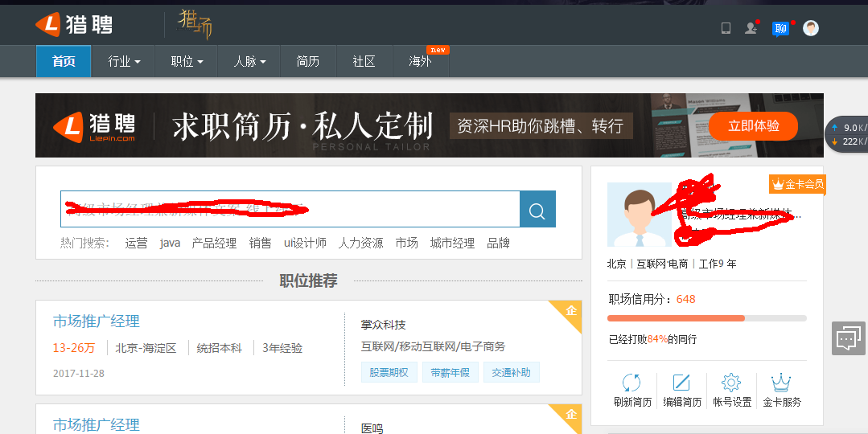The width and height of the screenshot is (868, 434).
Task: Select hot search 城市经理
Action: 452,244
